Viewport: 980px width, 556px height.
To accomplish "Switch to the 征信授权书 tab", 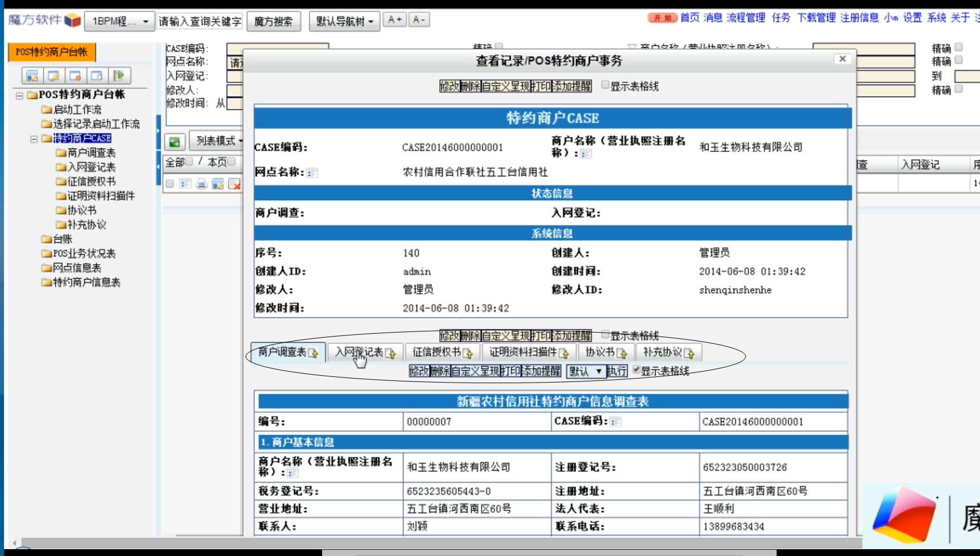I will [x=443, y=352].
